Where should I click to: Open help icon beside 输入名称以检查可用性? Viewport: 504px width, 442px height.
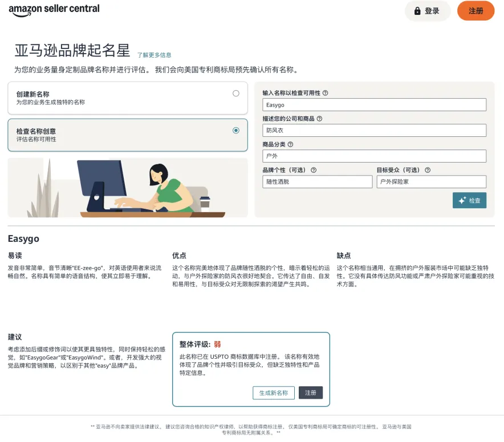coord(326,93)
